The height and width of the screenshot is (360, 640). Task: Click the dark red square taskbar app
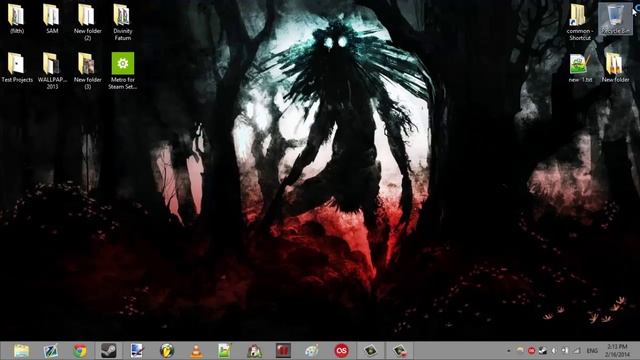283,351
